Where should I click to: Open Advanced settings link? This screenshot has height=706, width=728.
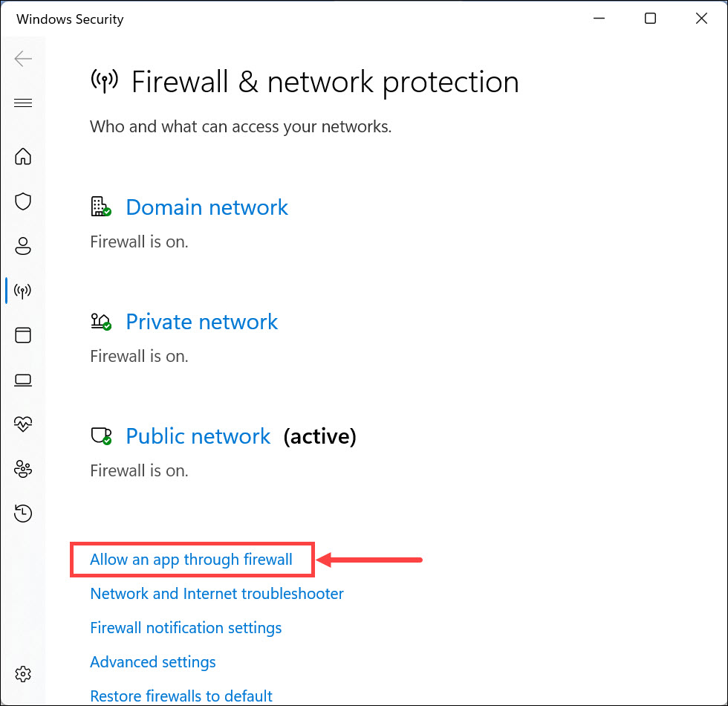tap(153, 662)
